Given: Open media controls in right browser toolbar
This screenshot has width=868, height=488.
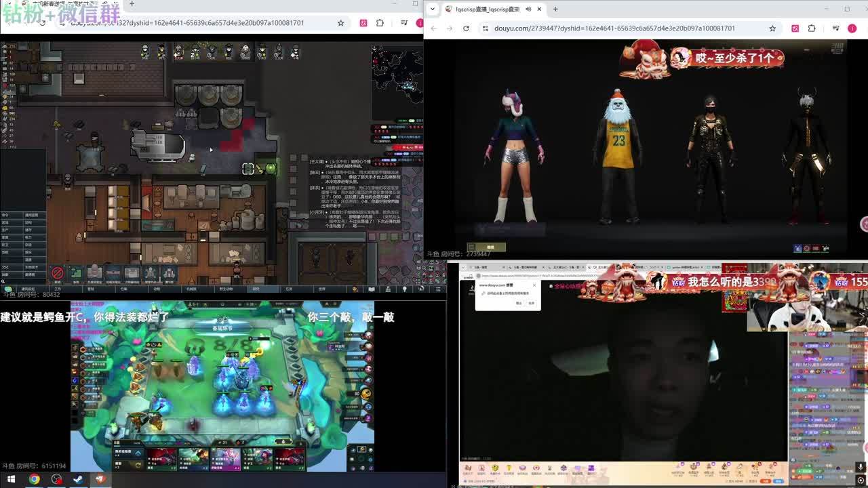Looking at the screenshot, I should click(835, 28).
